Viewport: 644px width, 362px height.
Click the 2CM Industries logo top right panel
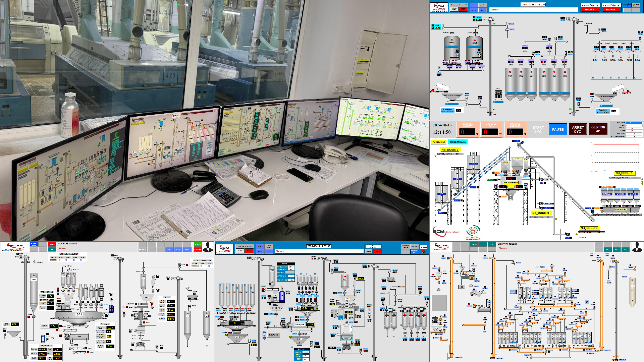click(x=439, y=7)
